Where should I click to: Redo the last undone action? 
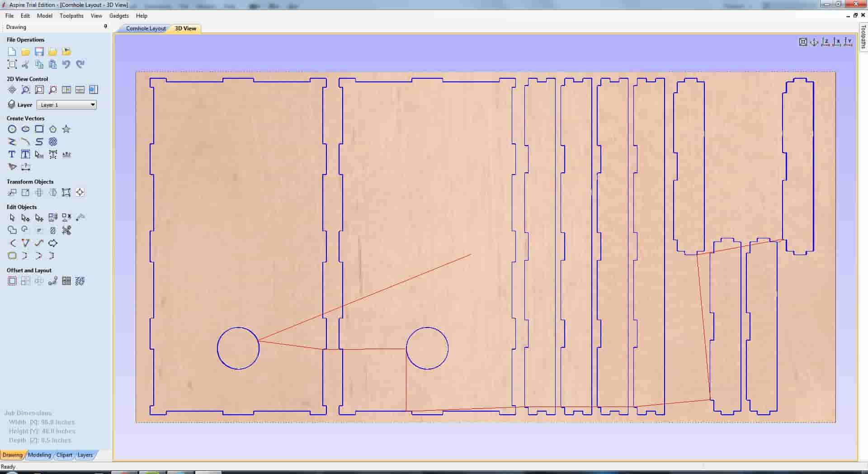[x=80, y=64]
